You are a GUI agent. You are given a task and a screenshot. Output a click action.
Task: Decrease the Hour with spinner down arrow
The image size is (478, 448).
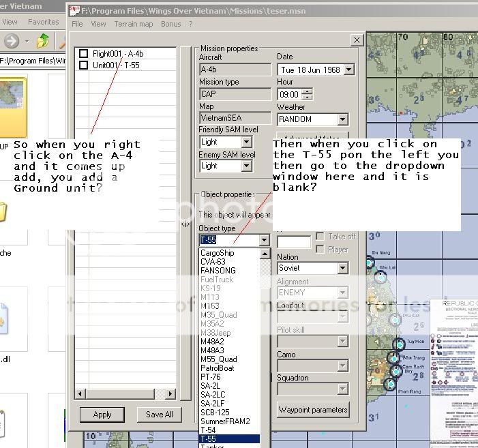pos(308,97)
